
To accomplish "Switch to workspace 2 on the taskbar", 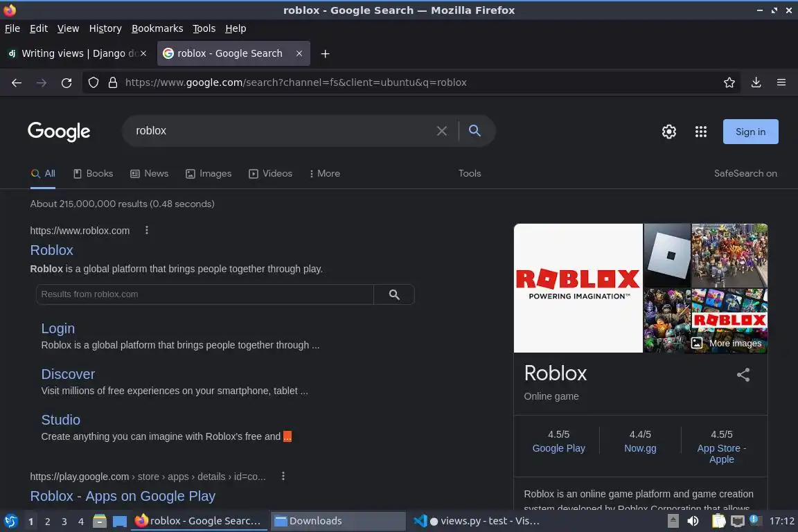I will click(47, 522).
